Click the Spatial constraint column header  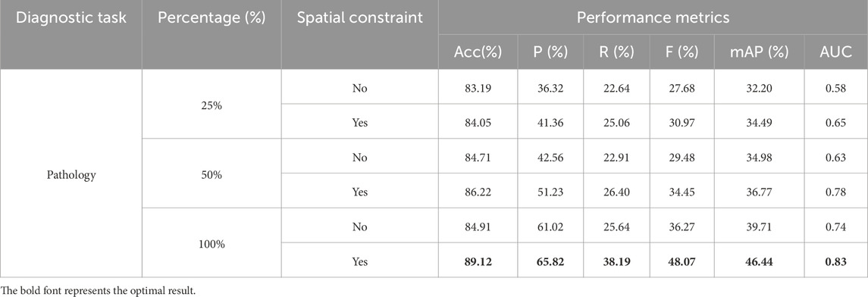pyautogui.click(x=360, y=17)
